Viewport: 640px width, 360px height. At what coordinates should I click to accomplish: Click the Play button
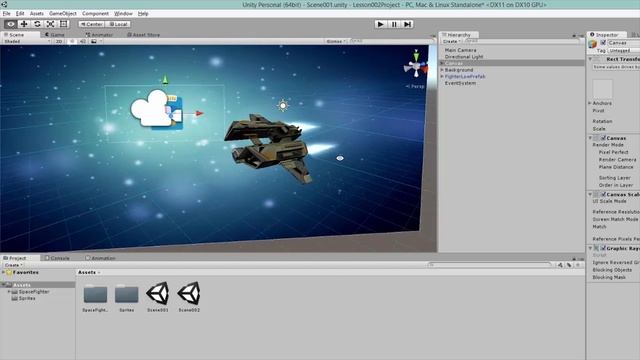click(380, 24)
